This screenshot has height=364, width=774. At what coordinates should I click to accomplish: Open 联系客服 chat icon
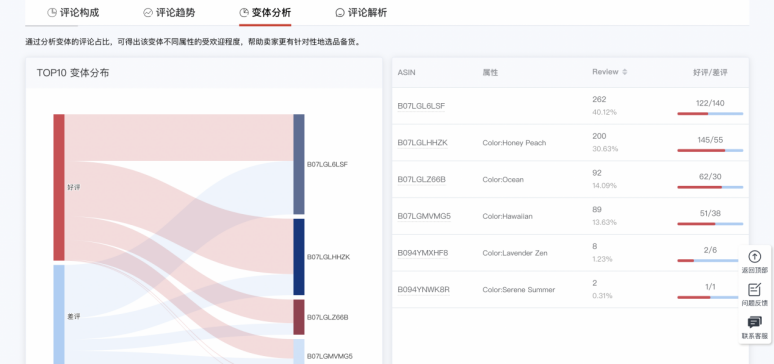[754, 323]
